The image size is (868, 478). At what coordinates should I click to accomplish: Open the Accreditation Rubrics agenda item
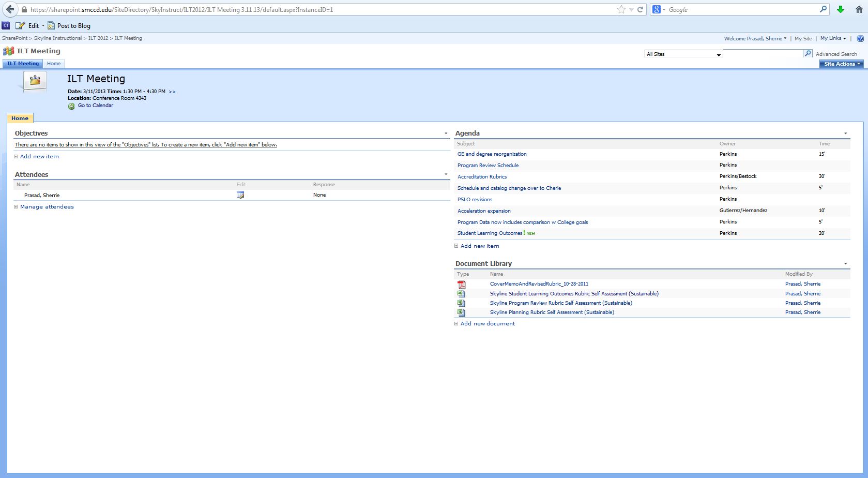[x=482, y=177]
